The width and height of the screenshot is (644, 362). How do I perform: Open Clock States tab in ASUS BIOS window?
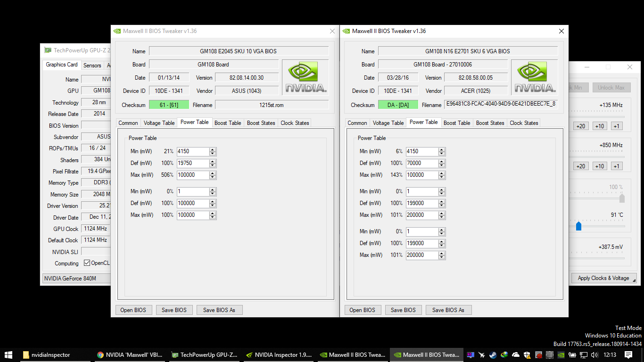tap(295, 123)
